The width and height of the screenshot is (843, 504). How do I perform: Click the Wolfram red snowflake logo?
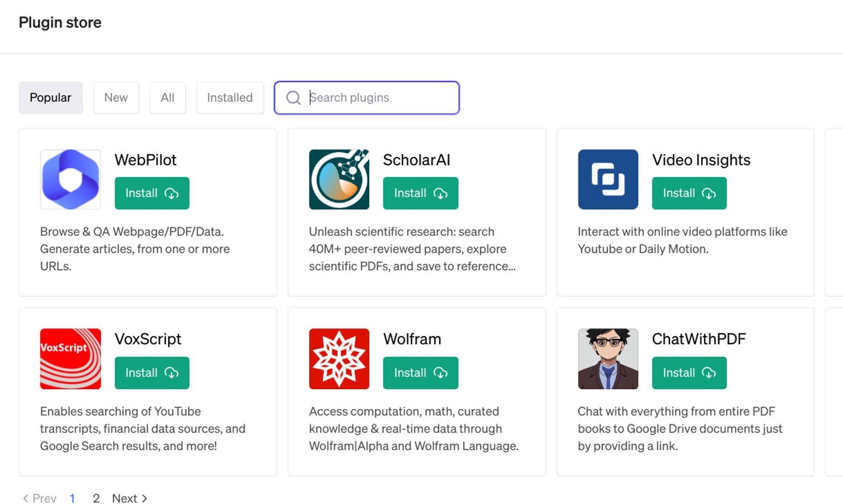(x=339, y=359)
